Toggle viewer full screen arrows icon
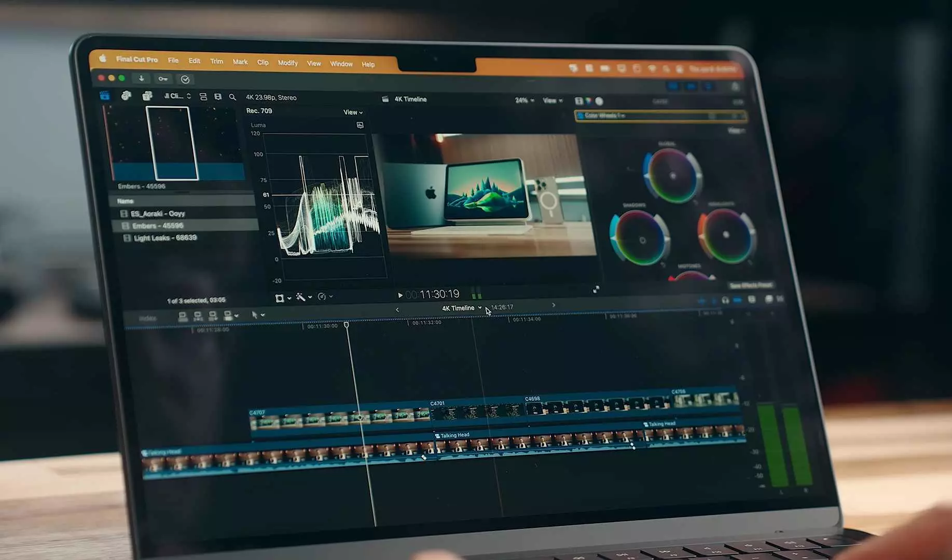The height and width of the screenshot is (560, 952). click(x=596, y=289)
